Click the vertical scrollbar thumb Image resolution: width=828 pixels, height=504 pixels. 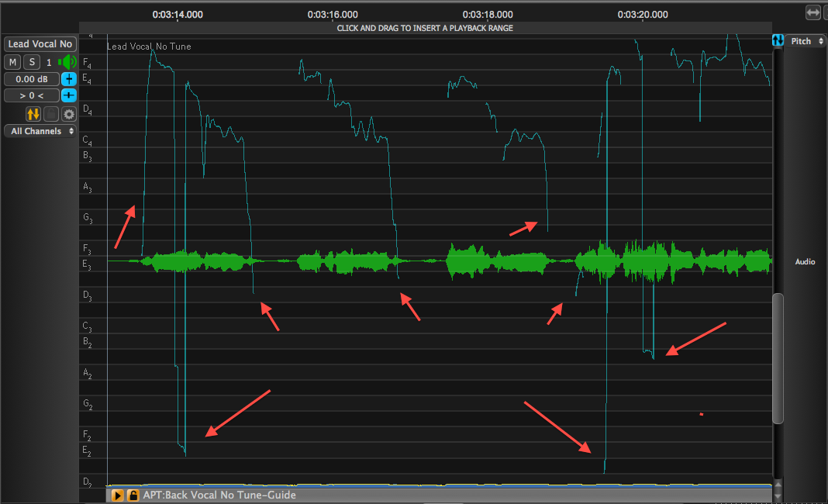pos(778,358)
